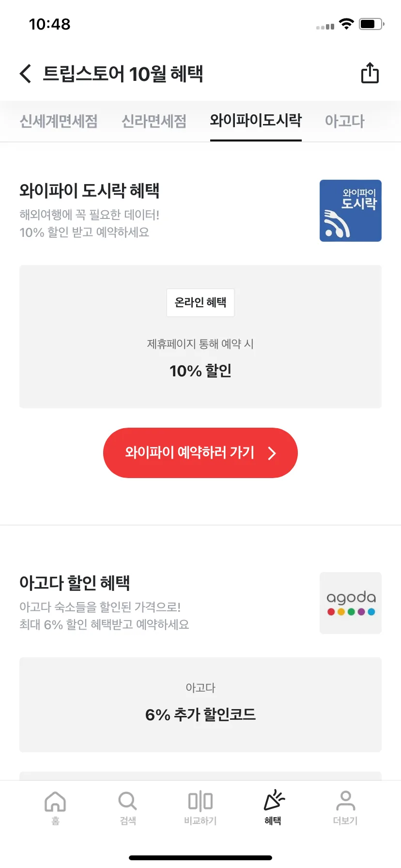
Task: Tap the 아고다 할인 혜택 heading
Action: [x=75, y=583]
